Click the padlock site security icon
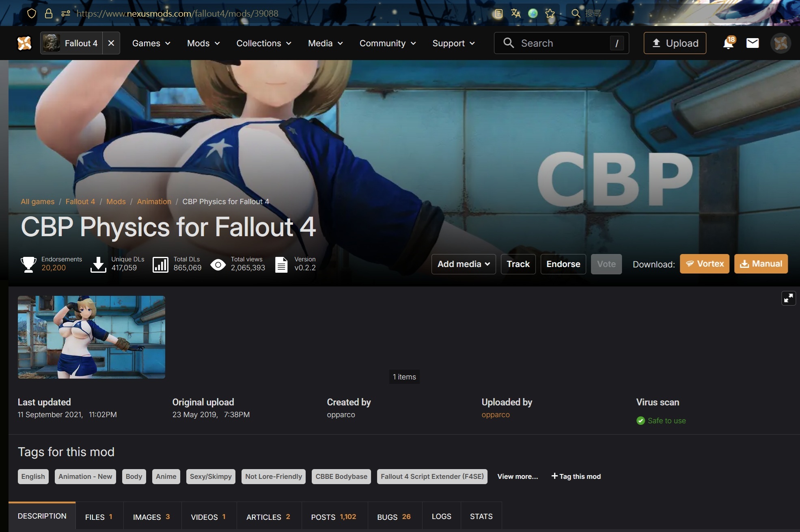The width and height of the screenshot is (800, 532). (49, 13)
